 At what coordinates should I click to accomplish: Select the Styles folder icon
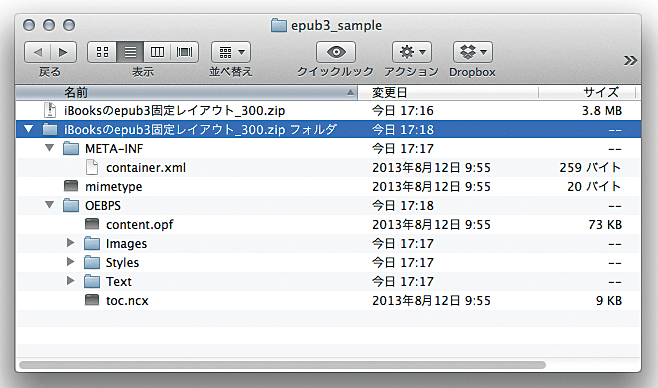[x=92, y=263]
